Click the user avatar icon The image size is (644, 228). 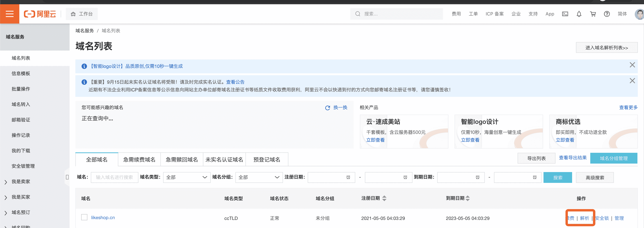pos(640,14)
